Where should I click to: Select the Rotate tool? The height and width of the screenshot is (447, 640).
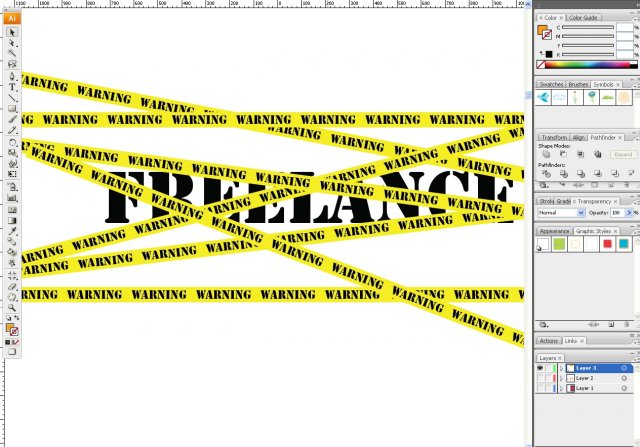point(12,142)
